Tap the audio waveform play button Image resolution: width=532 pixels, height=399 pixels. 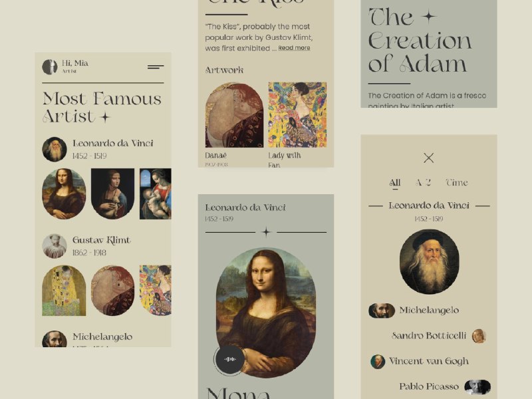[230, 359]
